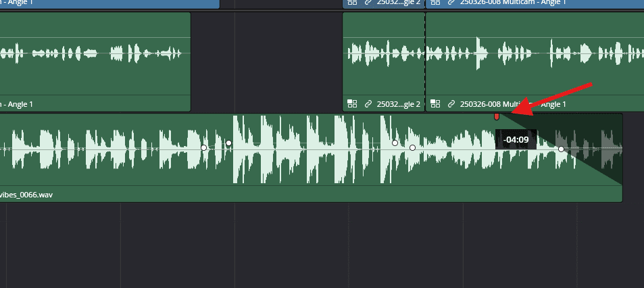Select the second volume keyframe on vibes_0066.wav
Viewport: 644px width, 288px height.
[x=229, y=143]
